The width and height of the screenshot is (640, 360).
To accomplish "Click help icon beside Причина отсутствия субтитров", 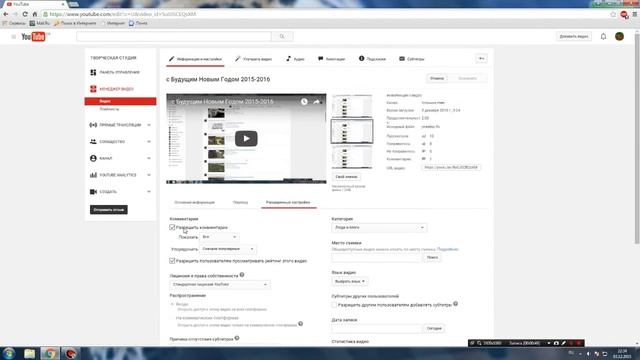I will 237,338.
